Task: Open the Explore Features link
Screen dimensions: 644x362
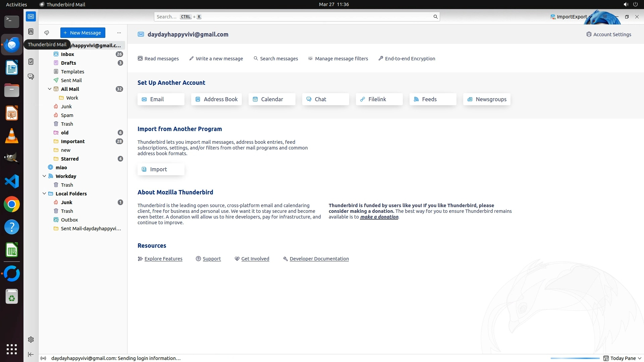Action: [x=163, y=259]
